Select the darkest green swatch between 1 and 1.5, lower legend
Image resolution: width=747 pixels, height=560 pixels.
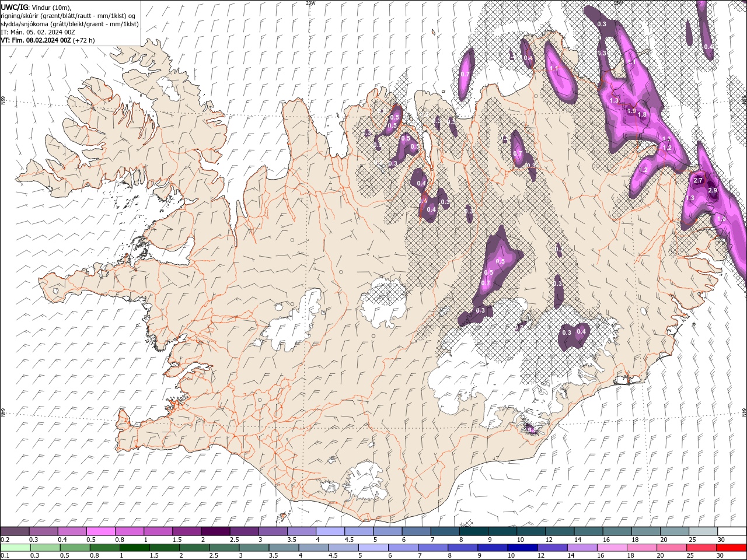(x=134, y=548)
